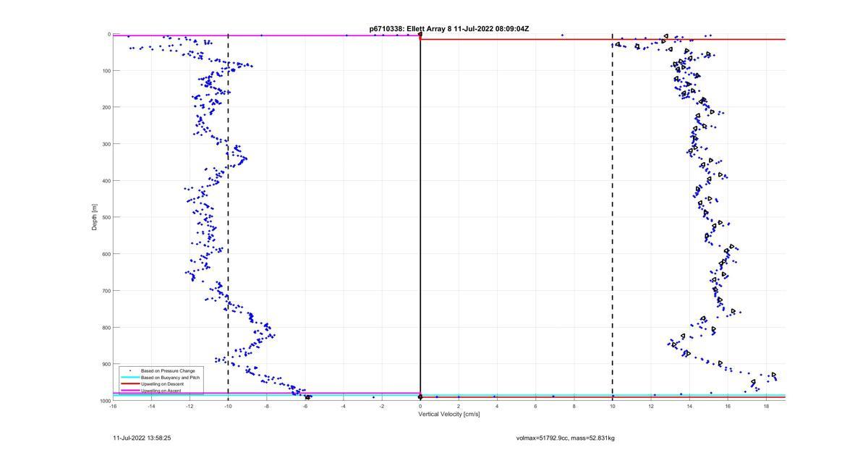Click the x-axis tick label '-16'

113,407
